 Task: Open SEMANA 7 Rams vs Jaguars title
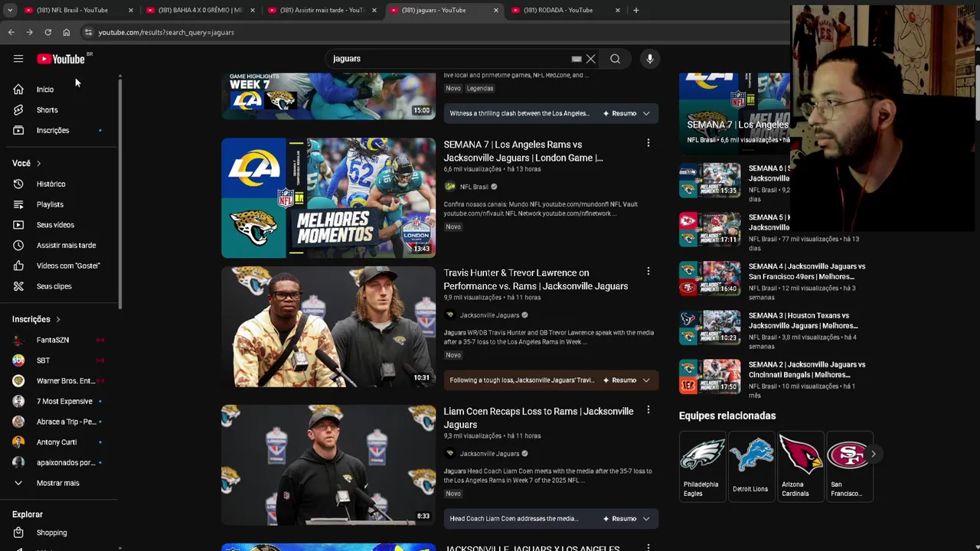[523, 151]
